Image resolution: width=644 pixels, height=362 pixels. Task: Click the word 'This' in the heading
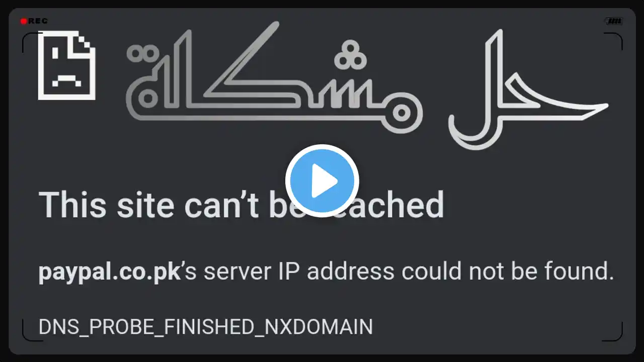(x=72, y=204)
